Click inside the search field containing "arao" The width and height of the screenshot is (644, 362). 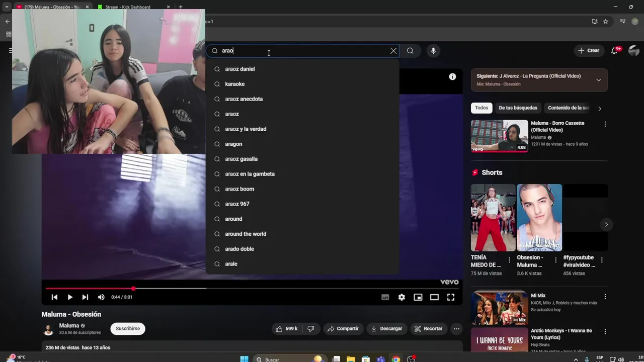pos(302,51)
